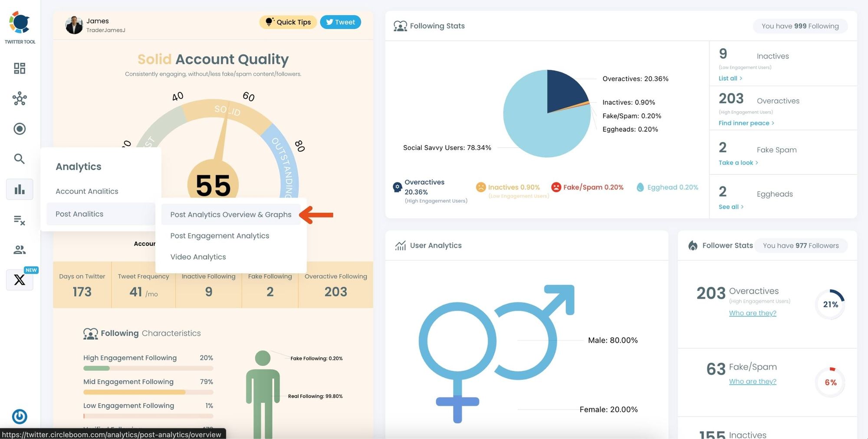The image size is (868, 439).
Task: Open the search icon in the sidebar
Action: pyautogui.click(x=19, y=158)
